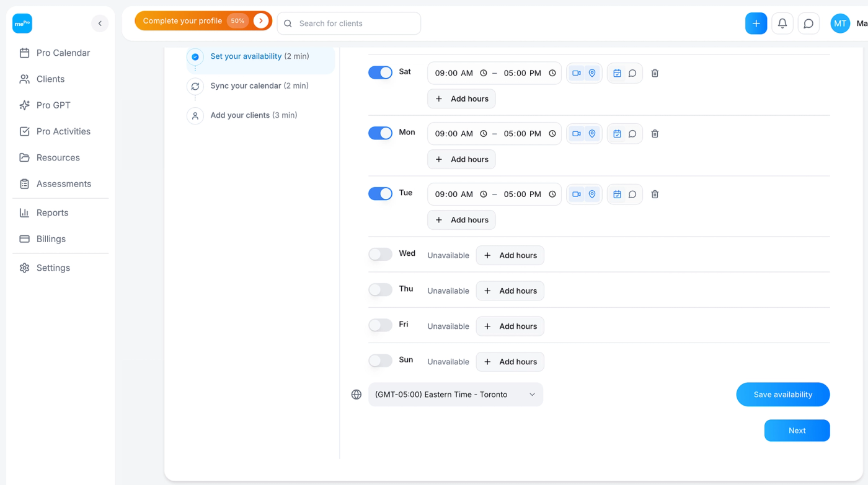This screenshot has width=868, height=485.
Task: Click the MT user avatar
Action: pyautogui.click(x=840, y=24)
